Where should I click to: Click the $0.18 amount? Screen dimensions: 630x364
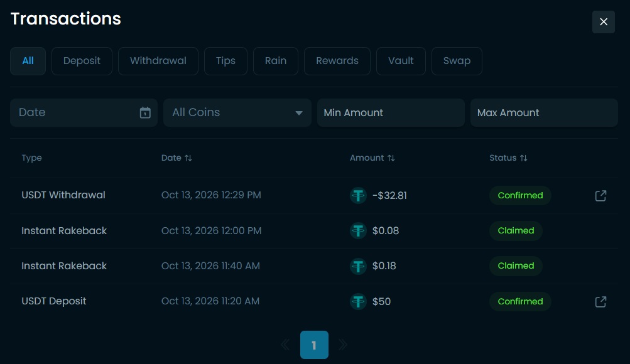(x=384, y=266)
